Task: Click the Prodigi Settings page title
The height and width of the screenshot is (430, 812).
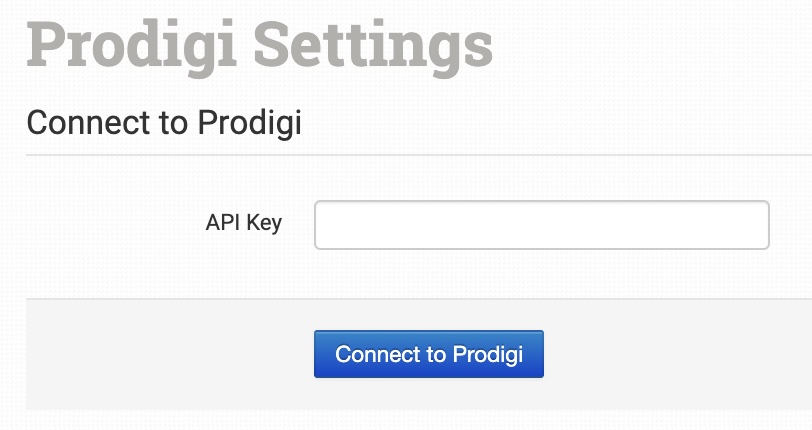Action: point(260,45)
